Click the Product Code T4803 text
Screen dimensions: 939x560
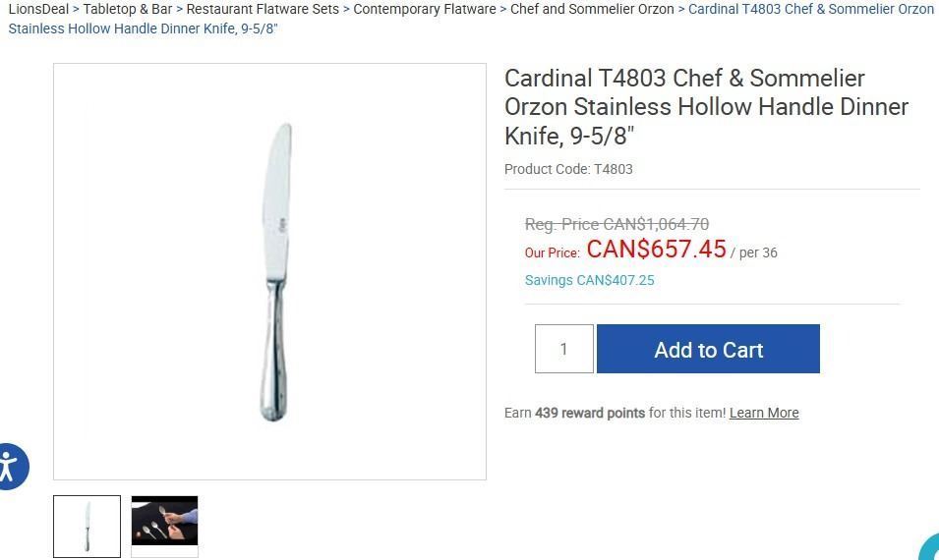click(568, 169)
